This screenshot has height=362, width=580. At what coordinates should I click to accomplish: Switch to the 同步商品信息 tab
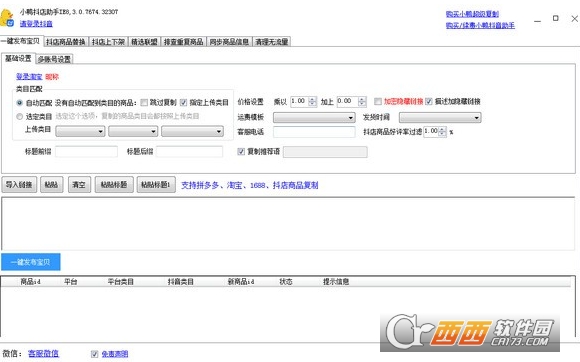pos(229,42)
